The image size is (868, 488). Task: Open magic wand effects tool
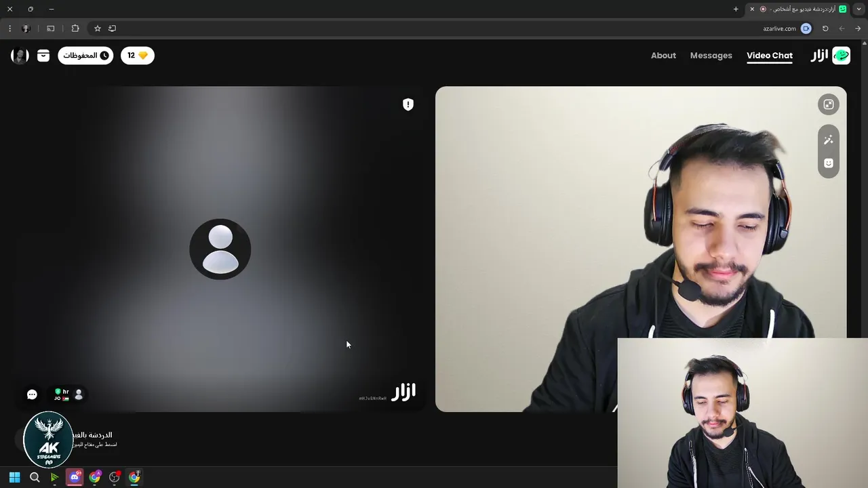pos(829,140)
